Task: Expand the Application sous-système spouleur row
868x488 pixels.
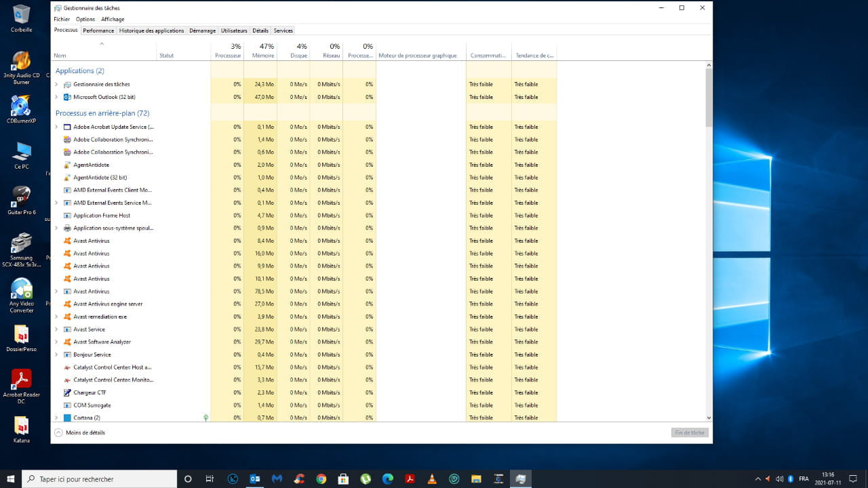Action: tap(56, 228)
